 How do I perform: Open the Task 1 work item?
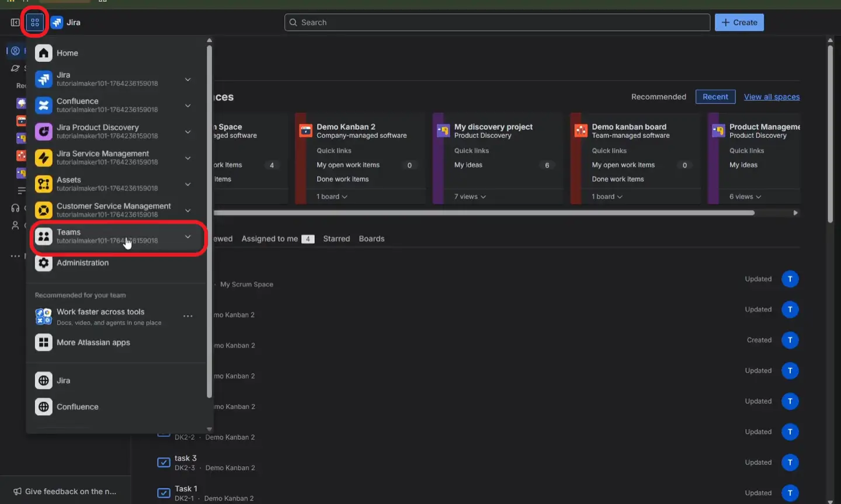[186, 489]
